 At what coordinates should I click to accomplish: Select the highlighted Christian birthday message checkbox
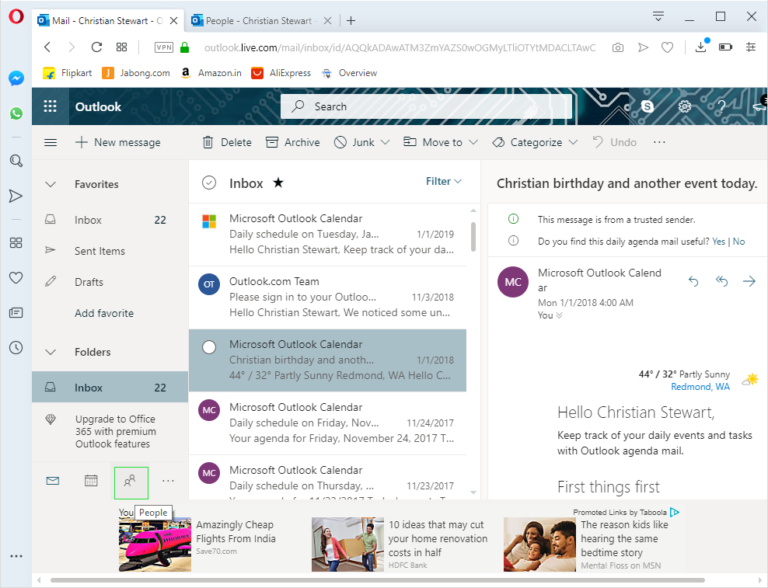pyautogui.click(x=209, y=347)
